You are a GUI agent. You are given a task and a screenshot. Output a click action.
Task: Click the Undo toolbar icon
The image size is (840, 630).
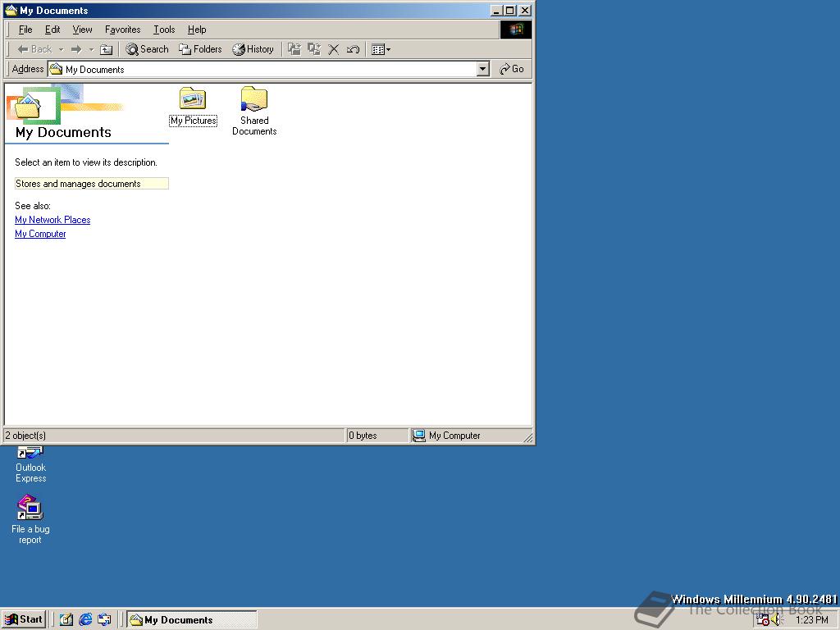353,49
